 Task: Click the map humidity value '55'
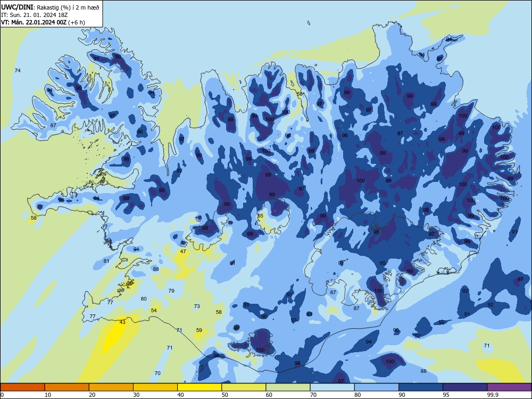pos(260,216)
